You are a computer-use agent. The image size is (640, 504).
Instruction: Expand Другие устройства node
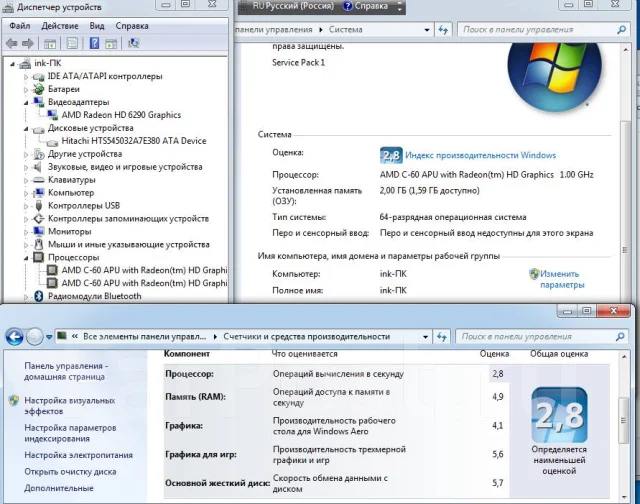(26, 154)
